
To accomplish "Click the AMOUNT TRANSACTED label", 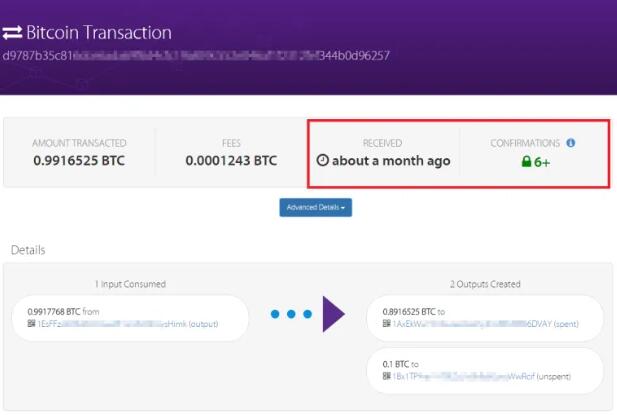I will click(x=79, y=143).
